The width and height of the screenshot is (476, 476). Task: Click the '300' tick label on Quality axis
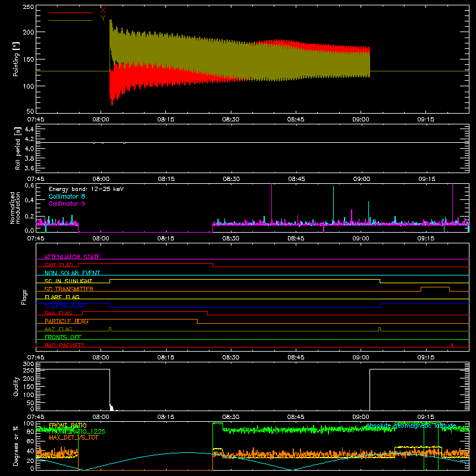tap(29, 364)
